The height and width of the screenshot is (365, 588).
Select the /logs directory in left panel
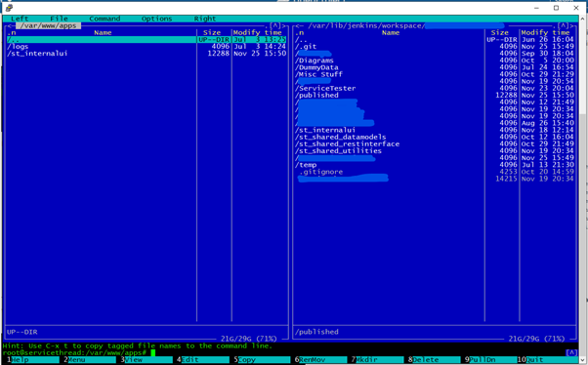[x=147, y=47]
